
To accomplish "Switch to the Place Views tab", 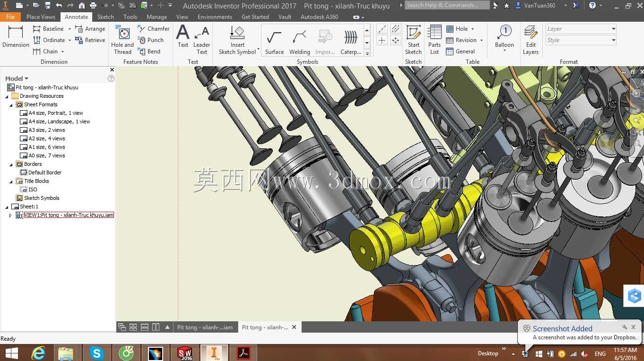I will tap(41, 17).
